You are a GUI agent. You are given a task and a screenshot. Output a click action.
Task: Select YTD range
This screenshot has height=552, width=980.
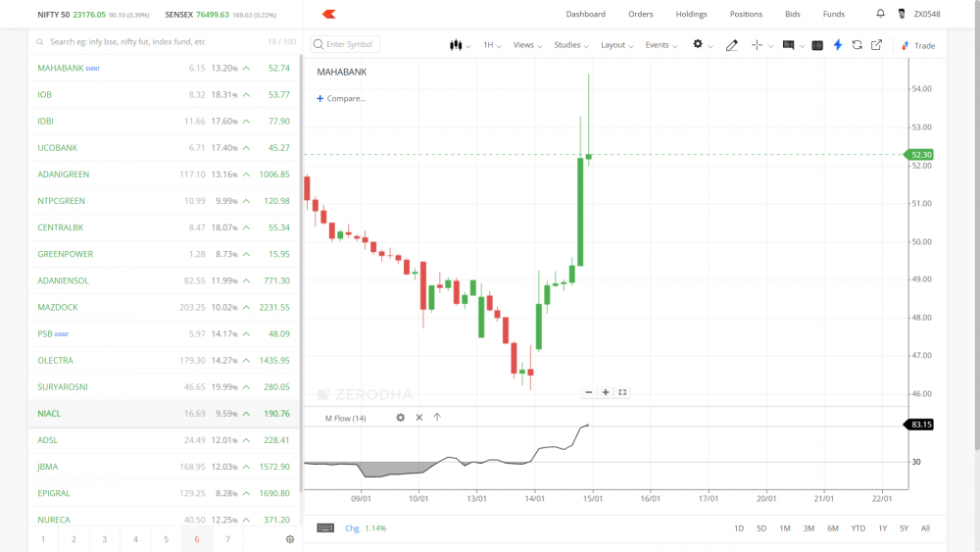pos(858,528)
